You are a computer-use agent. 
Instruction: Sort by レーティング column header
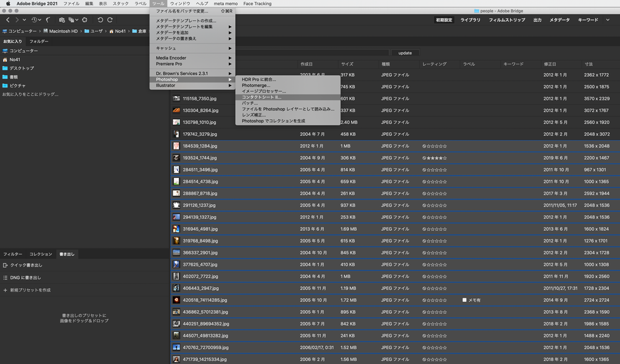[434, 64]
